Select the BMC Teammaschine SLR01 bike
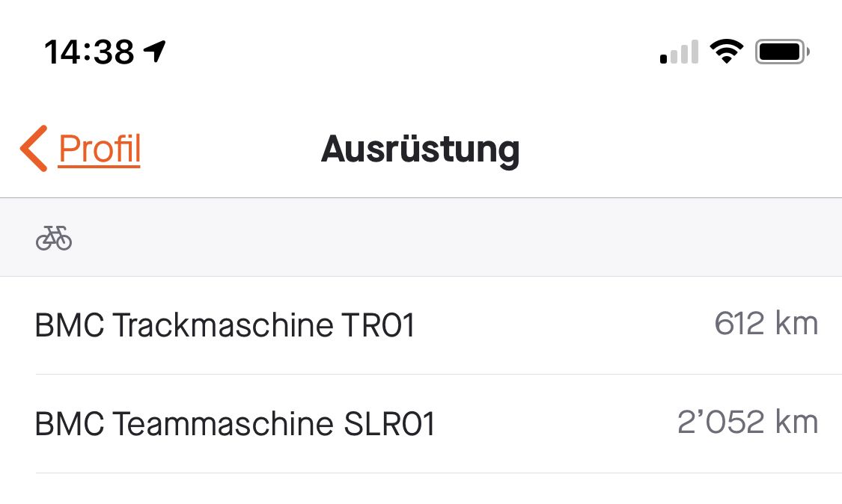Image resolution: width=842 pixels, height=504 pixels. pyautogui.click(x=235, y=424)
